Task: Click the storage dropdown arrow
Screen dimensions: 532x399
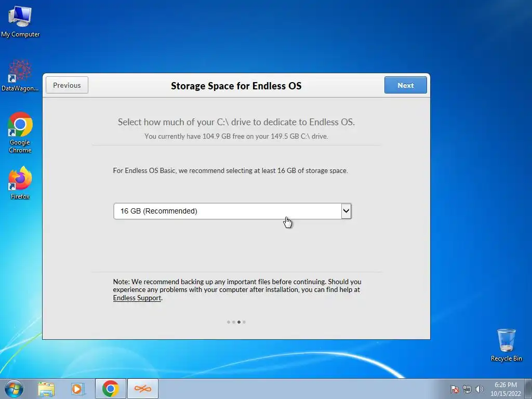Action: tap(346, 211)
